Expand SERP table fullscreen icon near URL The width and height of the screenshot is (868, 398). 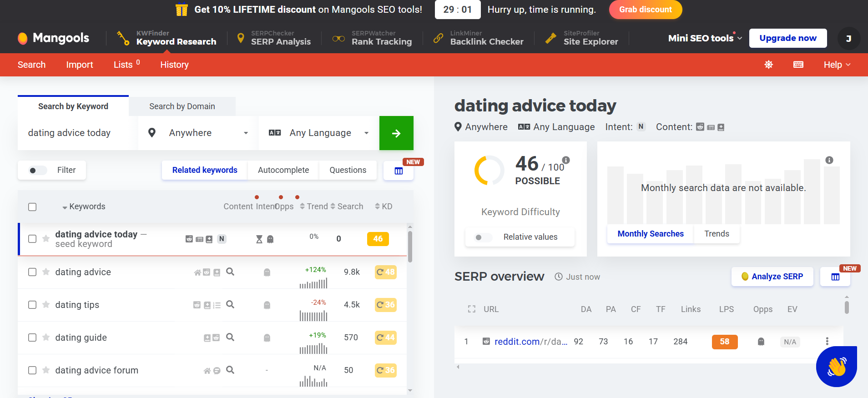coord(472,309)
